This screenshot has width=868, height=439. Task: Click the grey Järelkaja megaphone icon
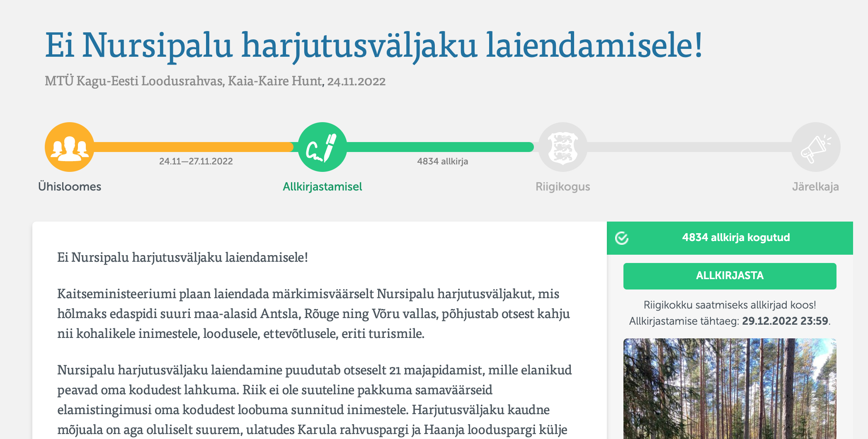coord(816,147)
